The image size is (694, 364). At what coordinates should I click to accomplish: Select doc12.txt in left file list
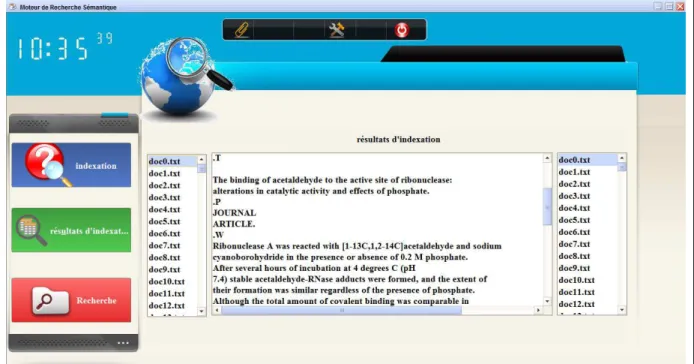point(173,305)
